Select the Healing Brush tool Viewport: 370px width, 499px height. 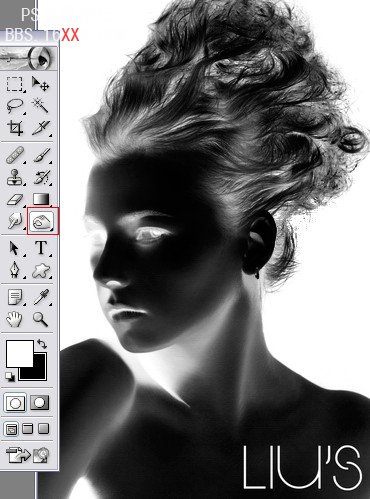coord(15,155)
